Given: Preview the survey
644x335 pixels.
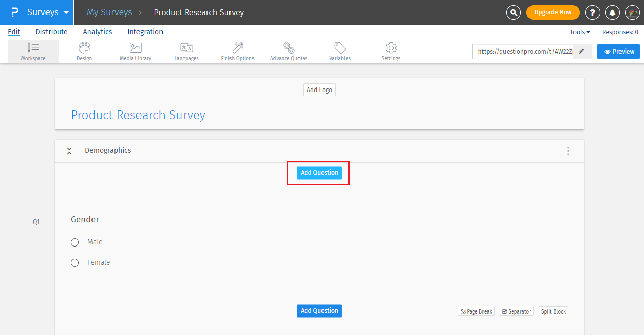Looking at the screenshot, I should 618,51.
